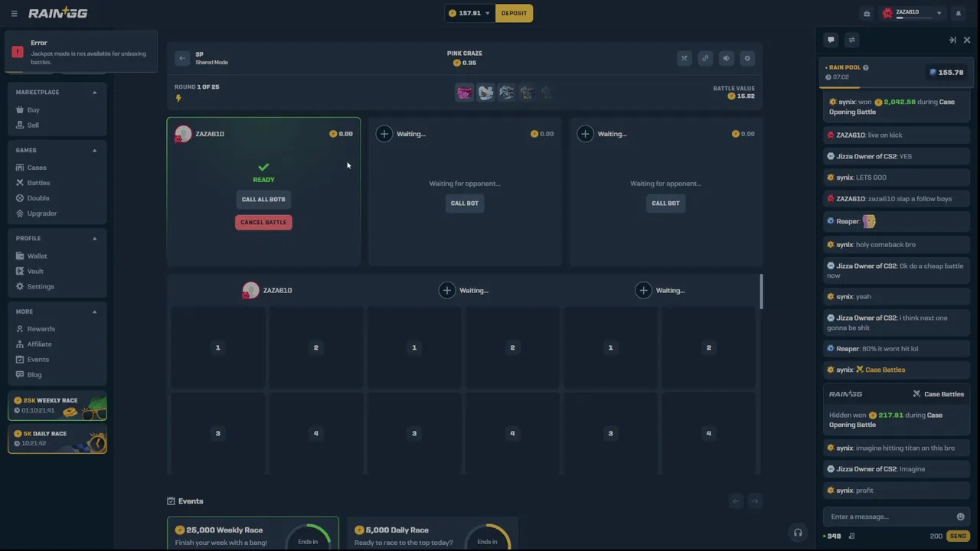980x551 pixels.
Task: Click the RAIN.GG logo
Action: click(58, 13)
